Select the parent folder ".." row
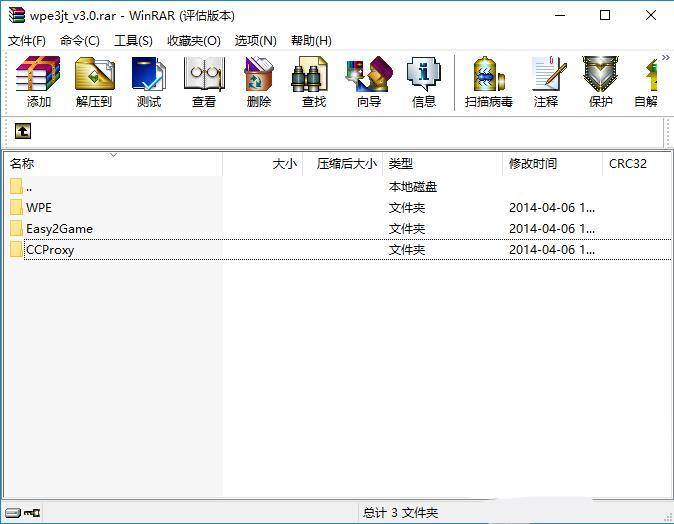Viewport: 674px width, 524px height. pyautogui.click(x=339, y=187)
